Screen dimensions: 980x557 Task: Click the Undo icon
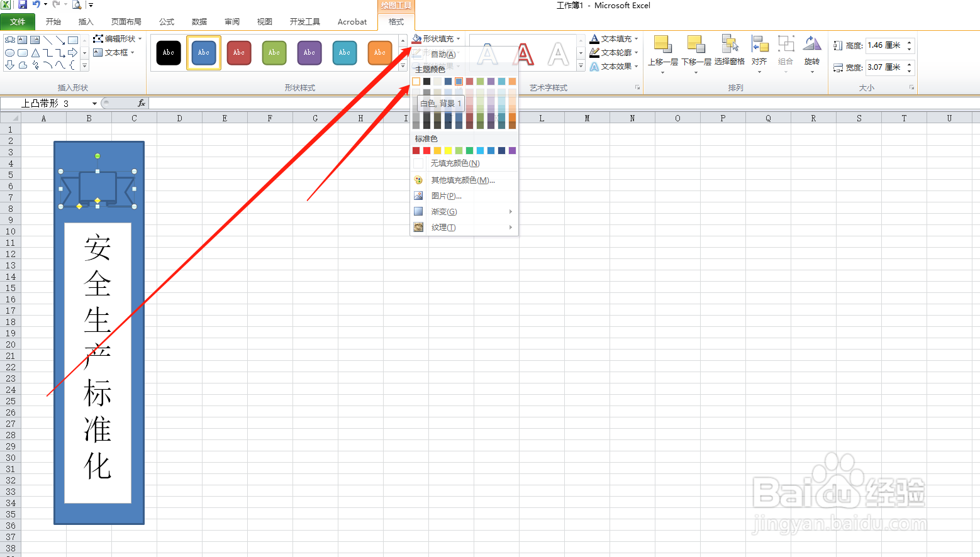[x=36, y=5]
